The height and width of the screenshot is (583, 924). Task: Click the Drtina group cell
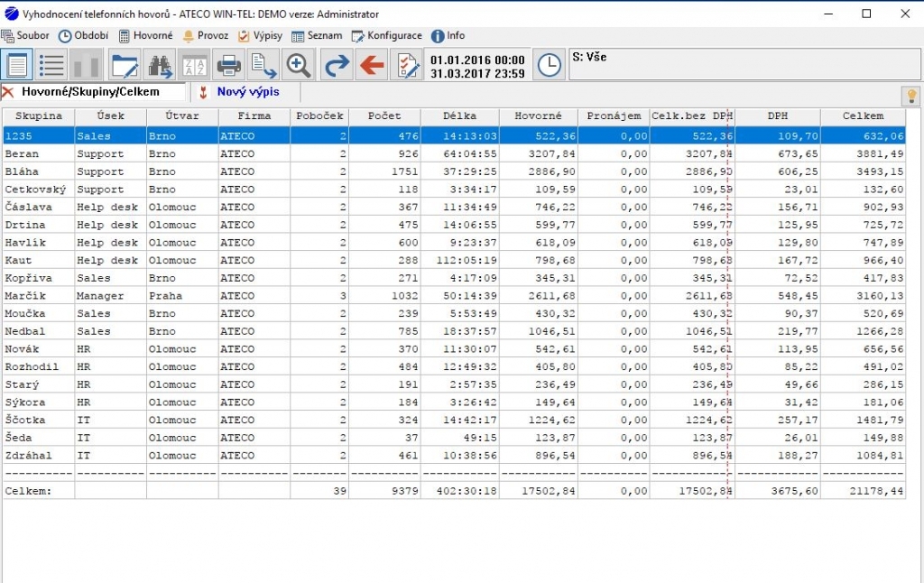pyautogui.click(x=39, y=225)
